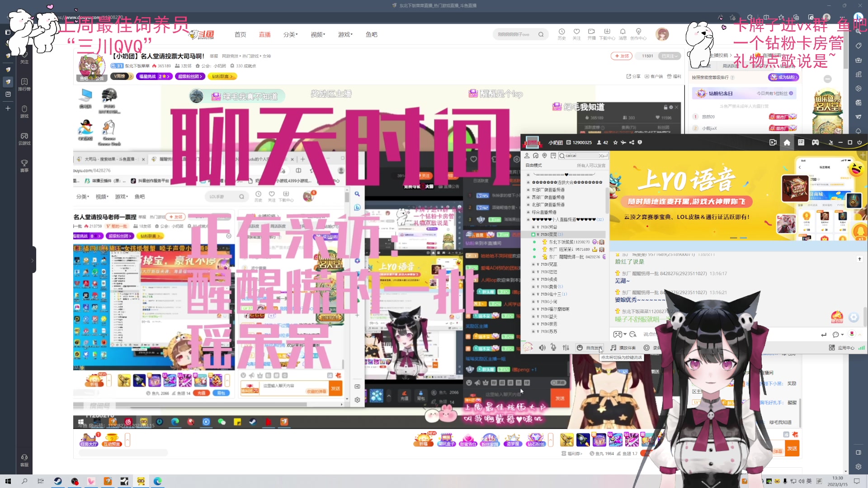Click the share icon in YY channel header
The width and height of the screenshot is (868, 488).
click(632, 142)
